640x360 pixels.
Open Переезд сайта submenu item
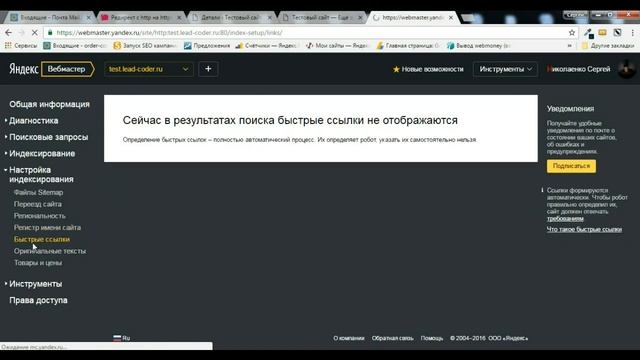tap(38, 204)
